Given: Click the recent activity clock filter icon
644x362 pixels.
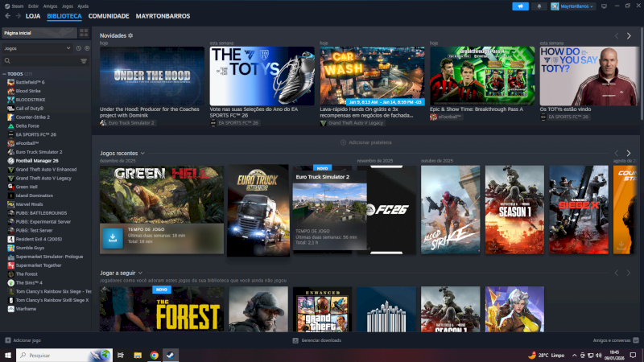Looking at the screenshot, I should click(78, 48).
